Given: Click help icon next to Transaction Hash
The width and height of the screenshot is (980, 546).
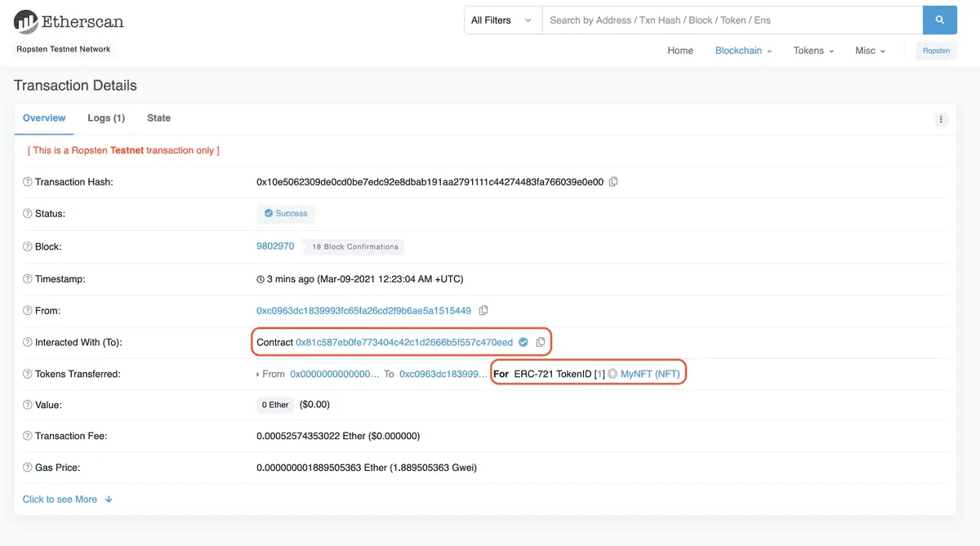Looking at the screenshot, I should (x=28, y=182).
